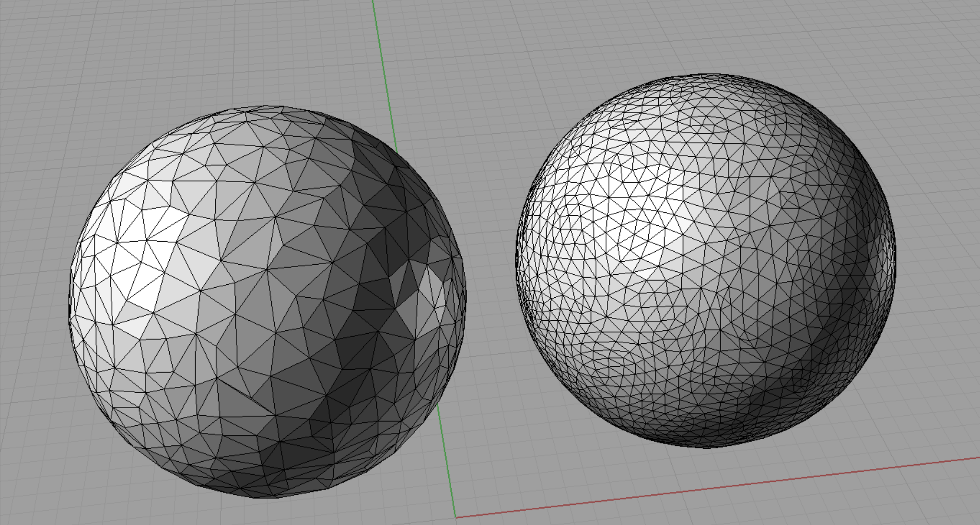The width and height of the screenshot is (980, 525).
Task: Click the top edge of the dense sphere
Action: (710, 75)
